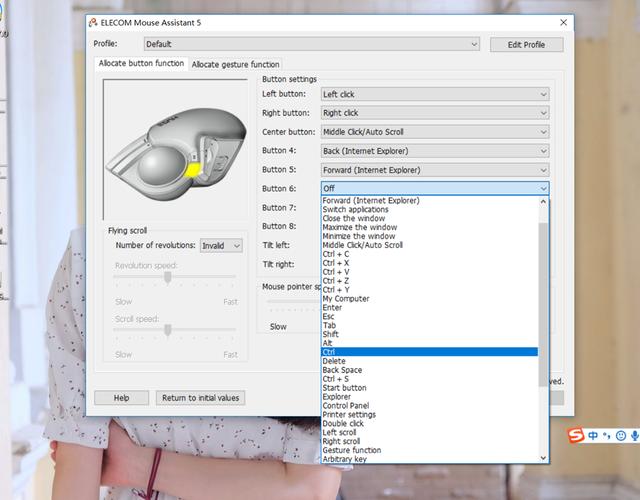Open the Profile dropdown showing Default
Screen dimensions: 640x500
pyautogui.click(x=311, y=44)
